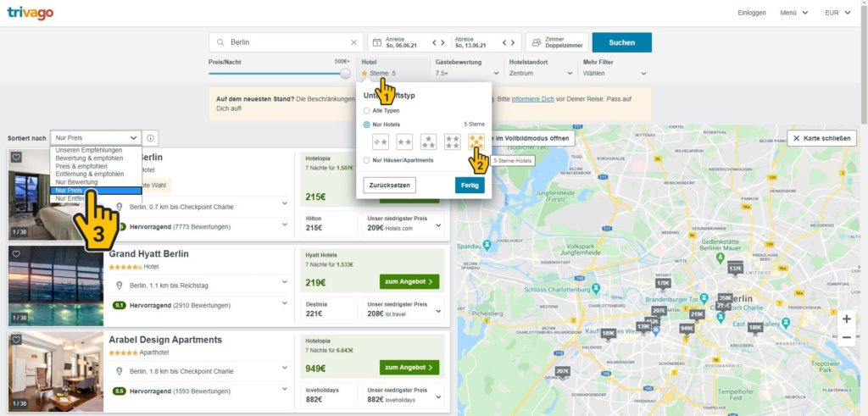This screenshot has width=868, height=416.
Task: Go to previous Abreise day arrow
Action: coord(504,42)
